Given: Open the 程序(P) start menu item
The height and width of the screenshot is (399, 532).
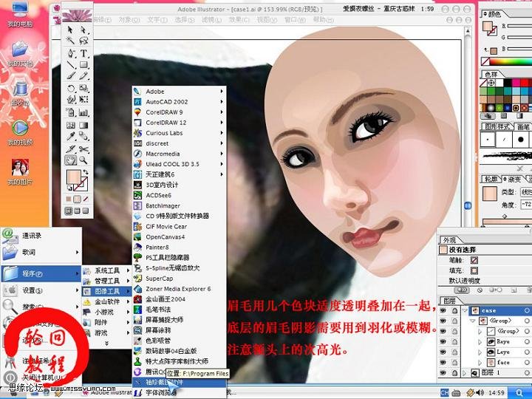Looking at the screenshot, I should pyautogui.click(x=41, y=273).
